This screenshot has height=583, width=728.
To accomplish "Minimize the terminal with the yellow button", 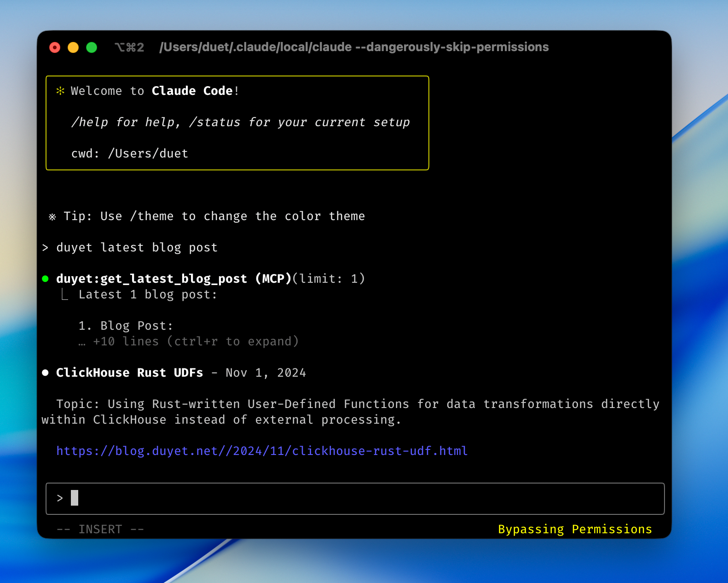I will pos(73,47).
